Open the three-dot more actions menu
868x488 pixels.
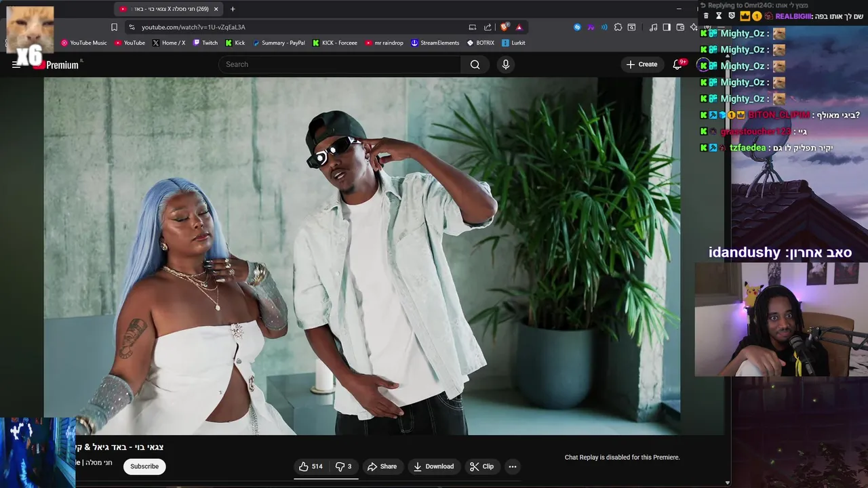click(x=513, y=466)
